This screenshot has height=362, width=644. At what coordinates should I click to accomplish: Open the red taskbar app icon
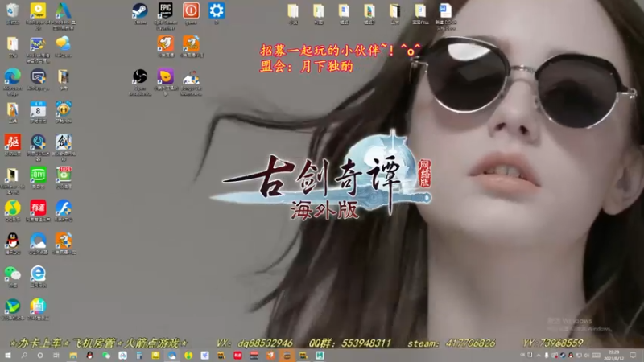pos(237,356)
